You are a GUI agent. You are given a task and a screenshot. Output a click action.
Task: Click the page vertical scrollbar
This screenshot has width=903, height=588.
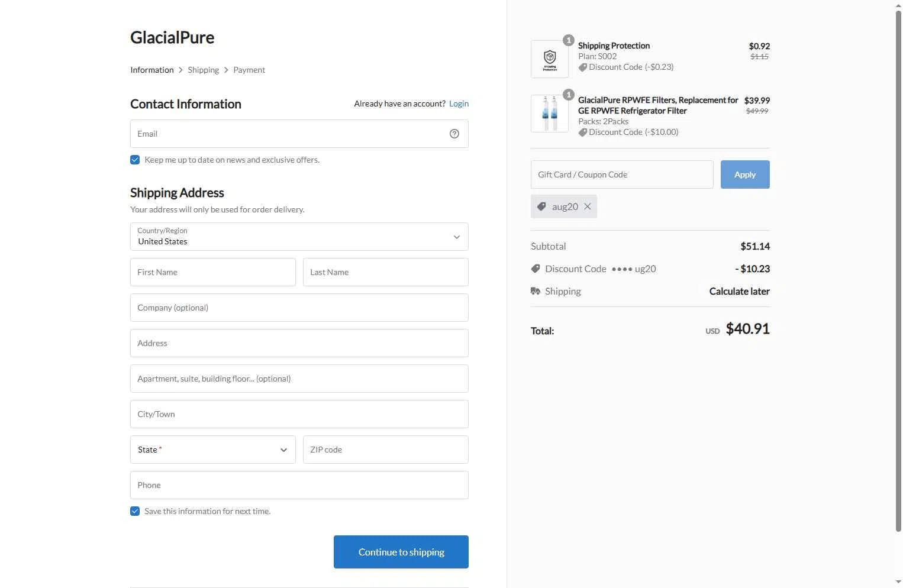click(898, 272)
